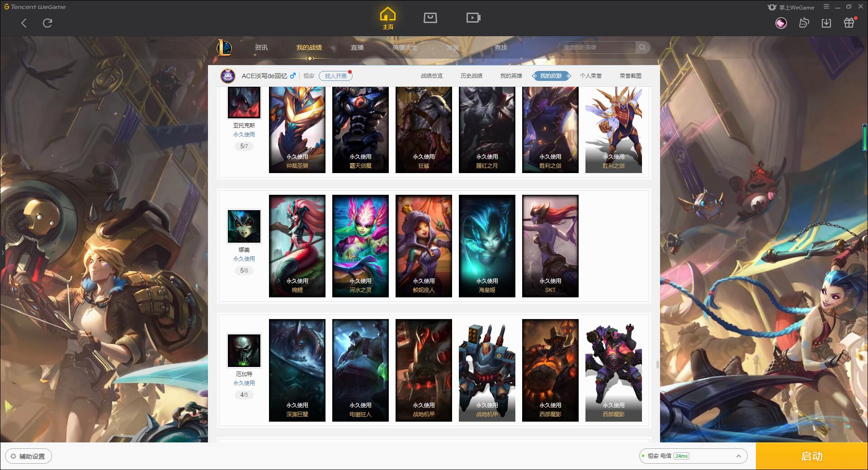868x470 pixels.
Task: Open the 锦鲤 skin card
Action: tap(297, 246)
